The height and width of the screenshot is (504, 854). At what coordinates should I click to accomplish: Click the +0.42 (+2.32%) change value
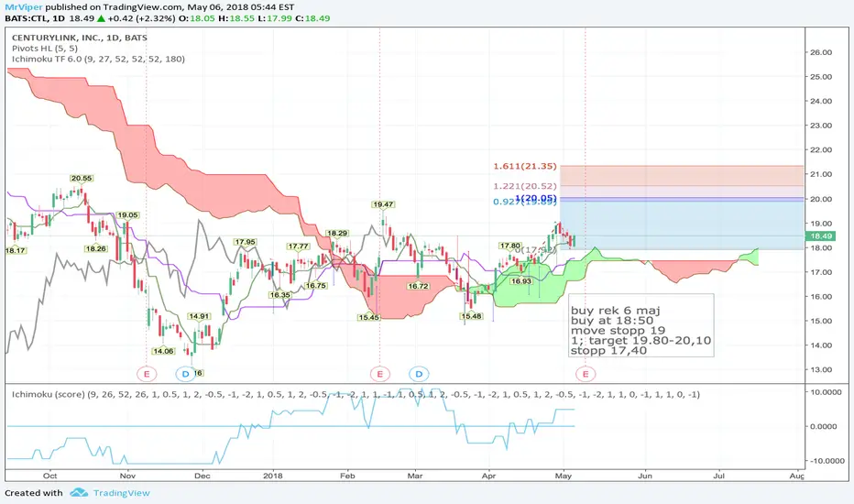click(x=141, y=18)
